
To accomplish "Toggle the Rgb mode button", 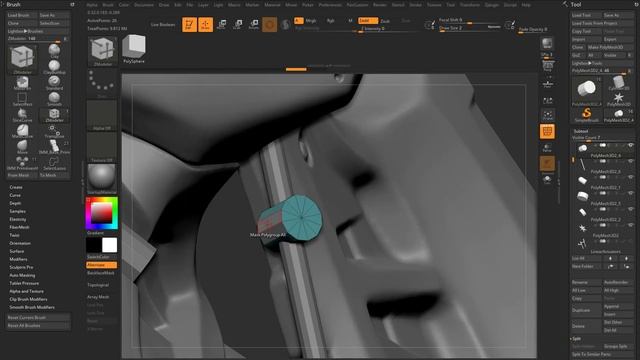I will (330, 20).
